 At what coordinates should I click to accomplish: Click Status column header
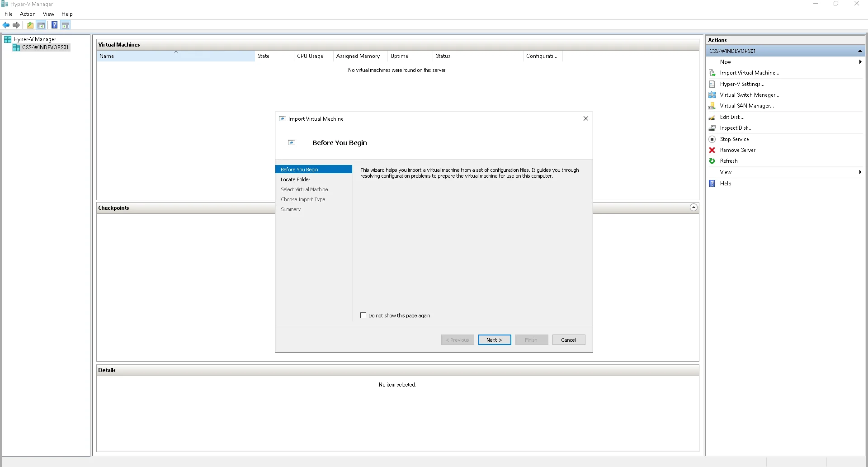tap(478, 56)
